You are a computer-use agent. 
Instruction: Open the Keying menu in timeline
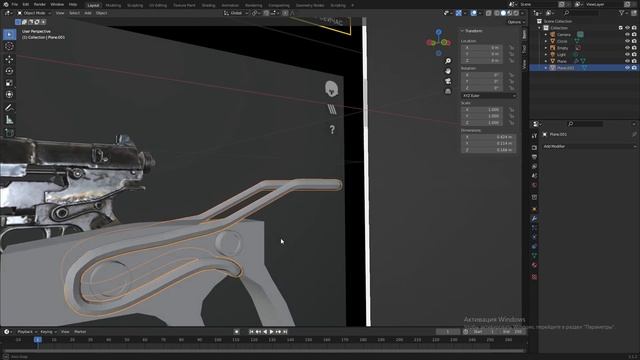[48, 332]
